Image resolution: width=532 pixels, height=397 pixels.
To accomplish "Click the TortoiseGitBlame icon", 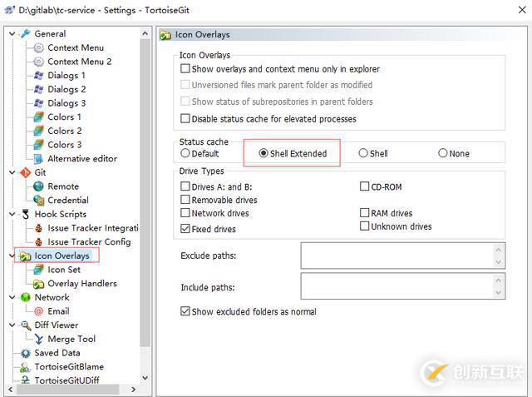I will tap(25, 367).
